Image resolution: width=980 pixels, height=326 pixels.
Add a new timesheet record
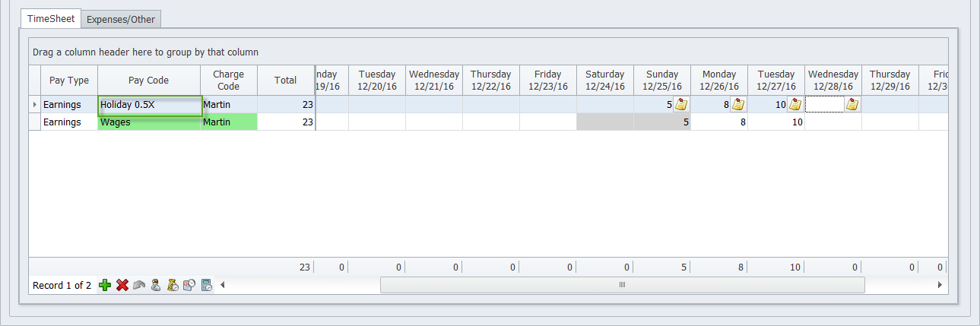[106, 285]
